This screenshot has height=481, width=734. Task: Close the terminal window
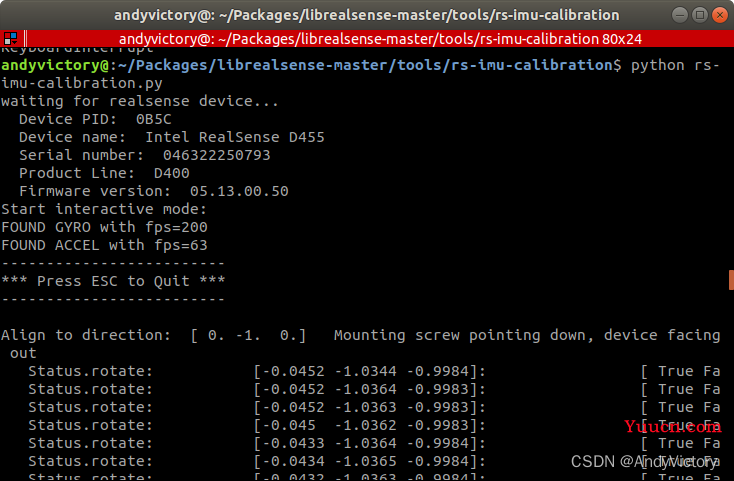click(719, 15)
